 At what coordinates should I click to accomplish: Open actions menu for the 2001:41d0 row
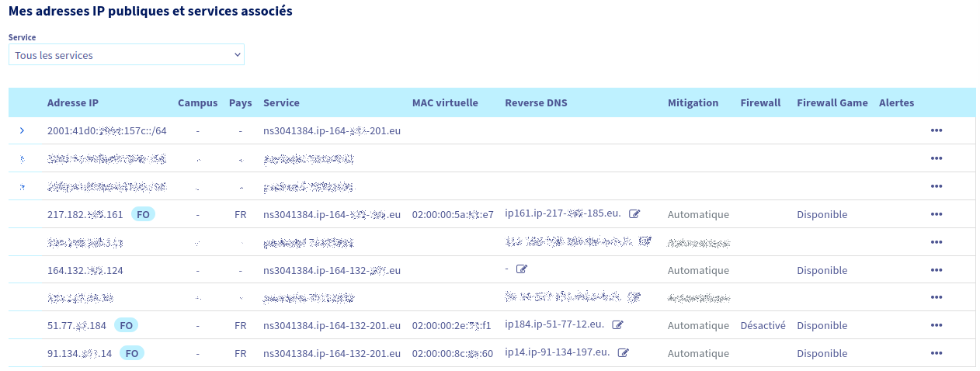[x=936, y=130]
